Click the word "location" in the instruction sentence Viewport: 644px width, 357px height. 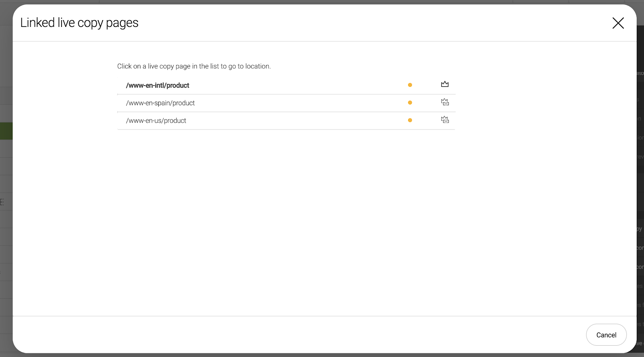click(257, 66)
